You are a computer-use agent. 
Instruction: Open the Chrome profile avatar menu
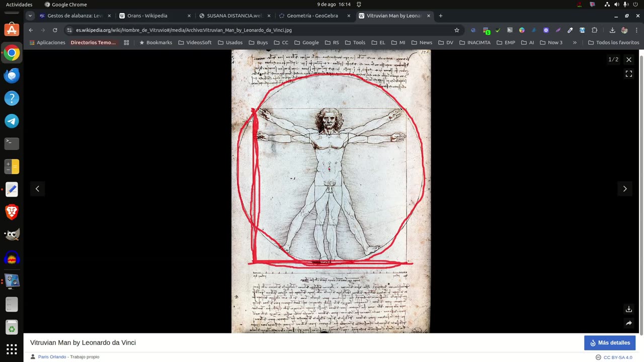624,30
